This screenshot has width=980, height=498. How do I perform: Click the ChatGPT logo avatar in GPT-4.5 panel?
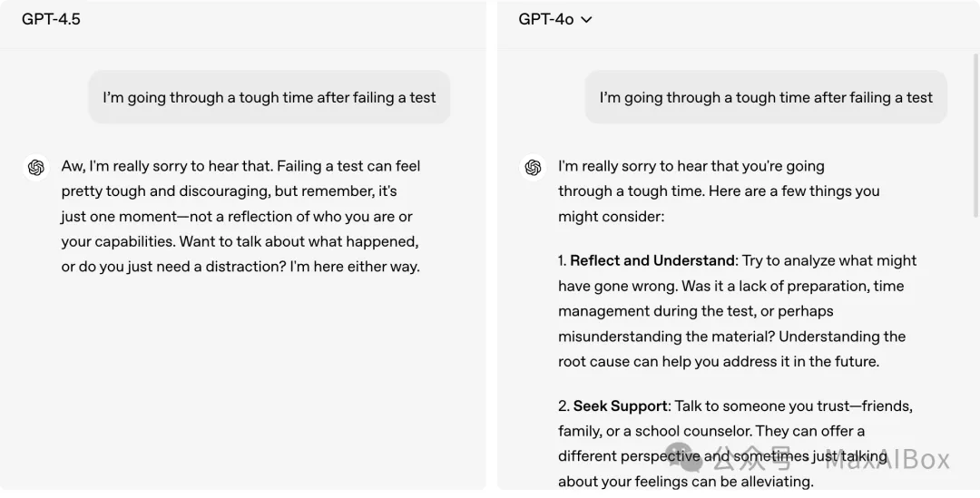click(36, 168)
